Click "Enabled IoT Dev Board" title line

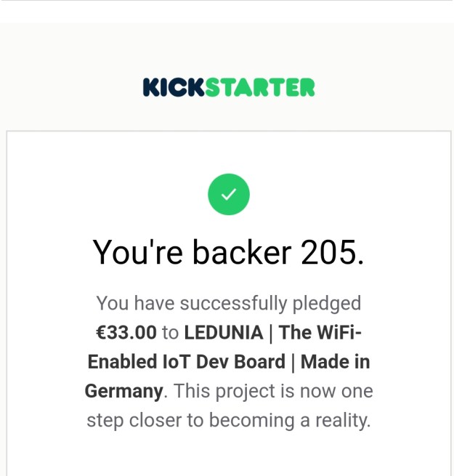click(187, 362)
